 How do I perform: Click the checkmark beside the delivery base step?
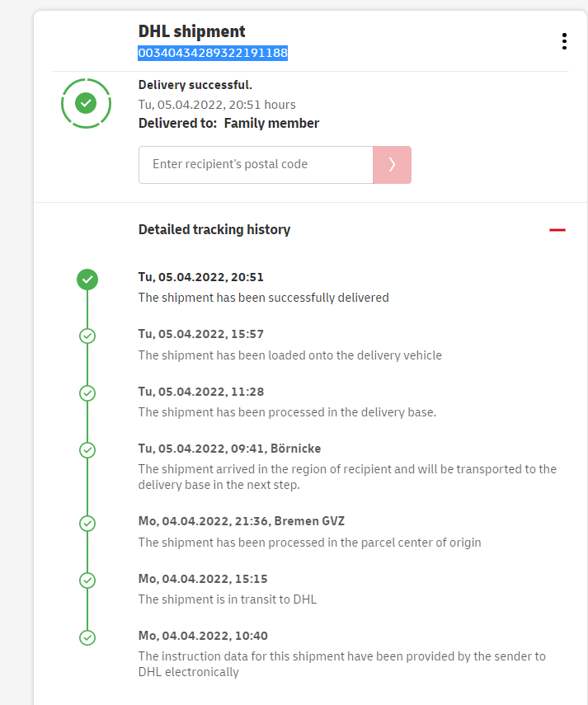click(x=87, y=393)
